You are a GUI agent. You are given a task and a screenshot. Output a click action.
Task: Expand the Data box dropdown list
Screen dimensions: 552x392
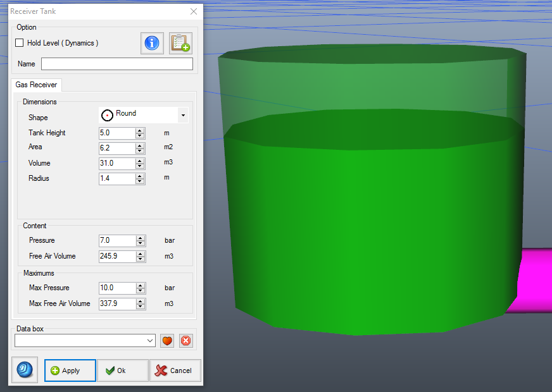tap(150, 341)
